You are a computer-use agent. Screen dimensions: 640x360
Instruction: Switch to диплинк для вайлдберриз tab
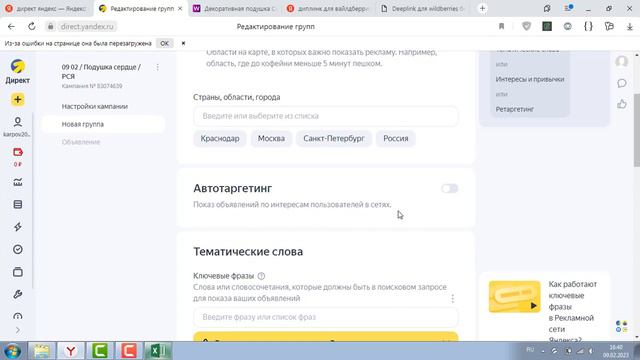tap(329, 9)
